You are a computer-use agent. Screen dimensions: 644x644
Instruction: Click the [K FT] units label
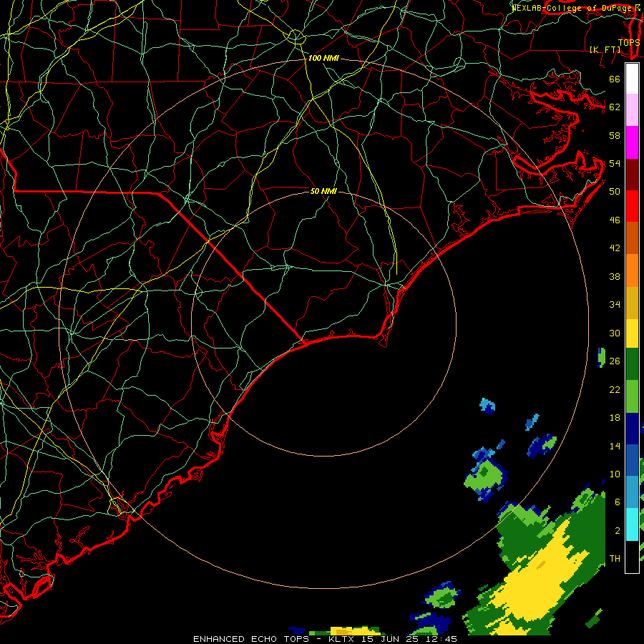[x=605, y=49]
